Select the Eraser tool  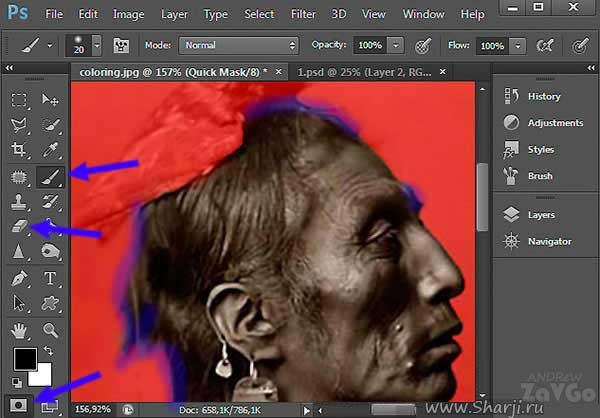[x=20, y=227]
